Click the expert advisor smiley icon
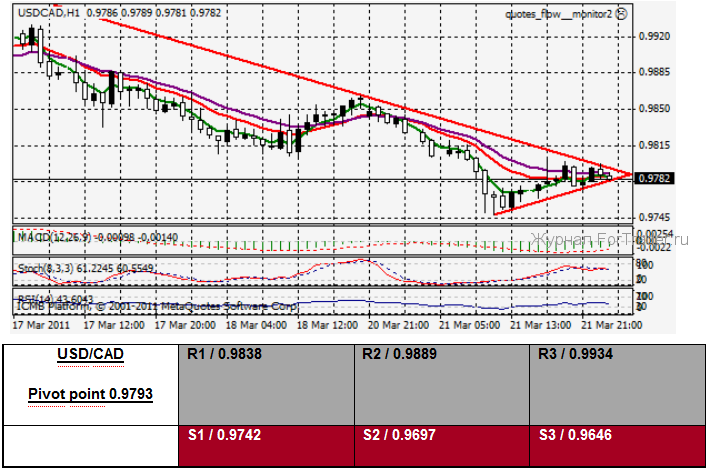Screen dimensions: 707x468 point(621,13)
